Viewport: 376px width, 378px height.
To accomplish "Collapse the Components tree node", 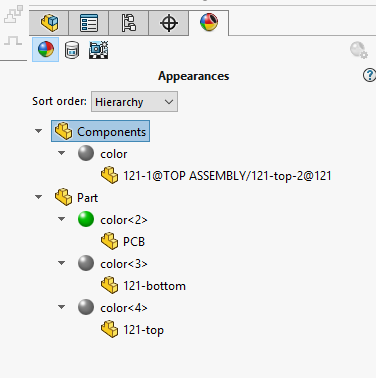I will [39, 131].
